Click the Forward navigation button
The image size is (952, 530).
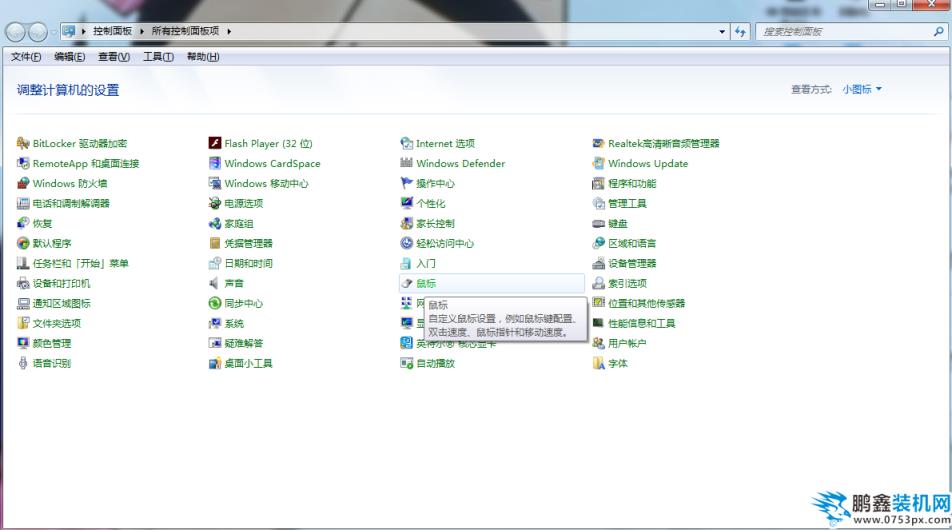click(x=38, y=32)
